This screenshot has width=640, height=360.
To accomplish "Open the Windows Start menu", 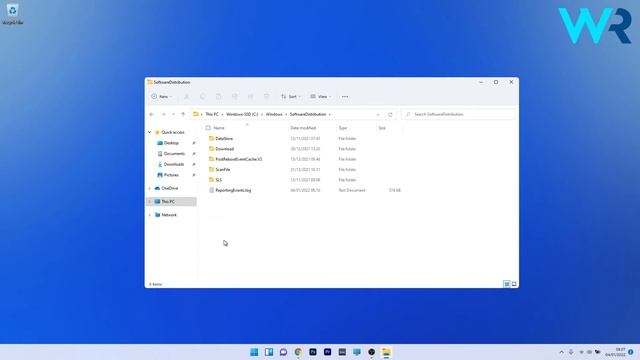I will (x=254, y=352).
